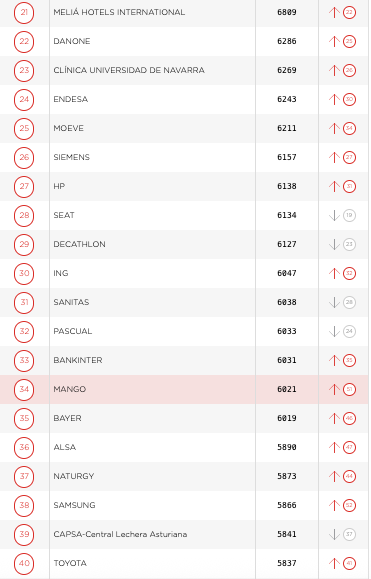The height and width of the screenshot is (579, 371).
Task: Click the grey down arrow in CAPSA row
Action: pyautogui.click(x=334, y=534)
